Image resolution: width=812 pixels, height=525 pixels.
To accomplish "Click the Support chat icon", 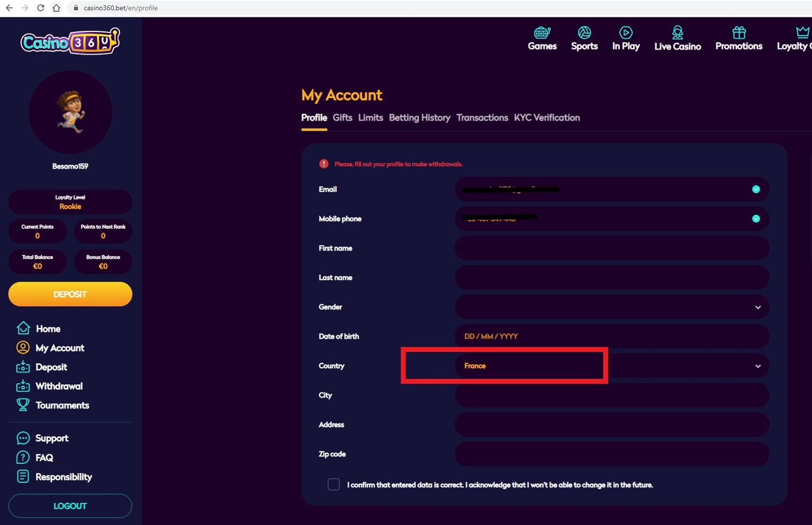I will (x=23, y=438).
